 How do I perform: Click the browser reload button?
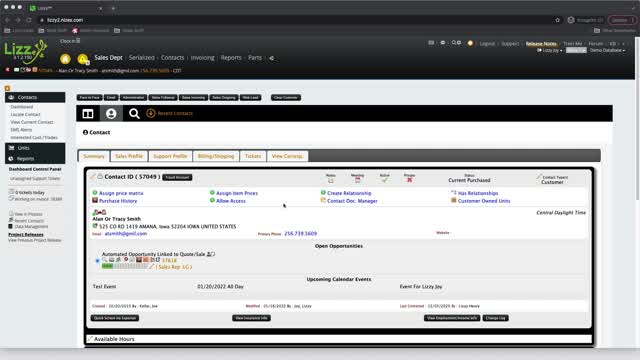(29, 20)
